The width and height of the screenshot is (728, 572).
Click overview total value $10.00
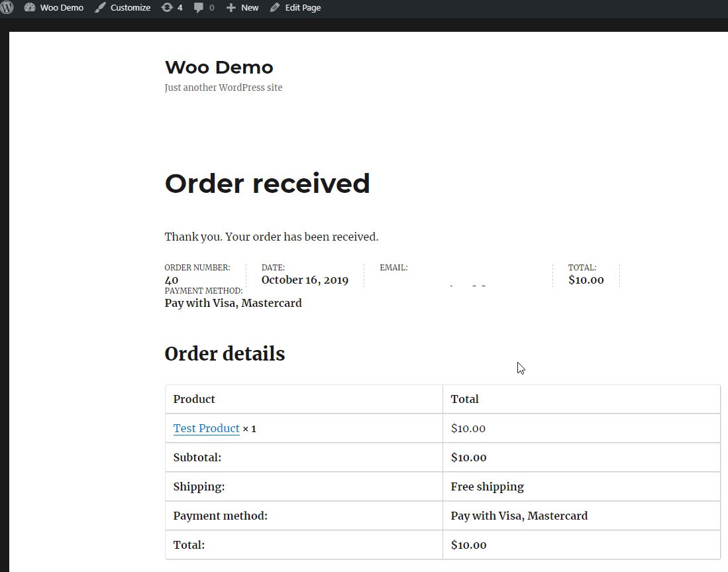click(x=586, y=280)
